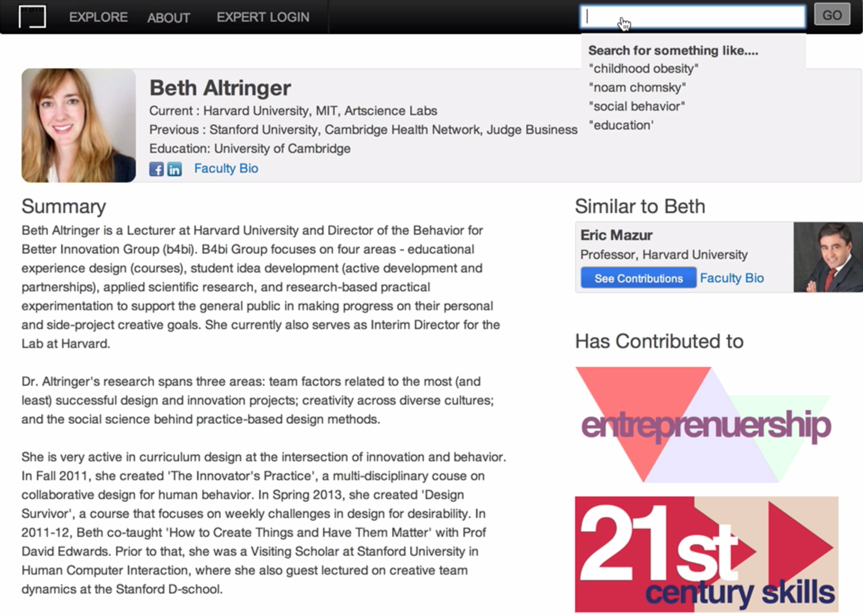Focus the search input field
This screenshot has height=616, width=863.
[692, 17]
